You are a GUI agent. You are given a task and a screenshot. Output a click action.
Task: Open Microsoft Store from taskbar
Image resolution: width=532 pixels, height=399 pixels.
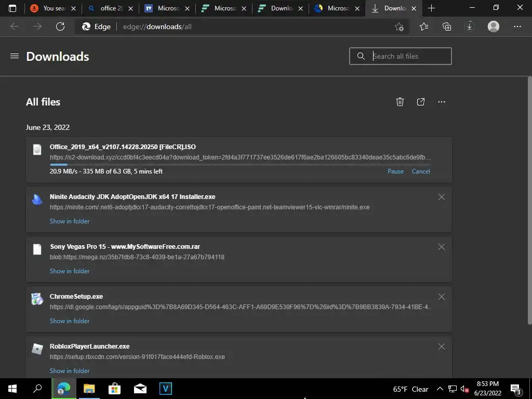115,389
